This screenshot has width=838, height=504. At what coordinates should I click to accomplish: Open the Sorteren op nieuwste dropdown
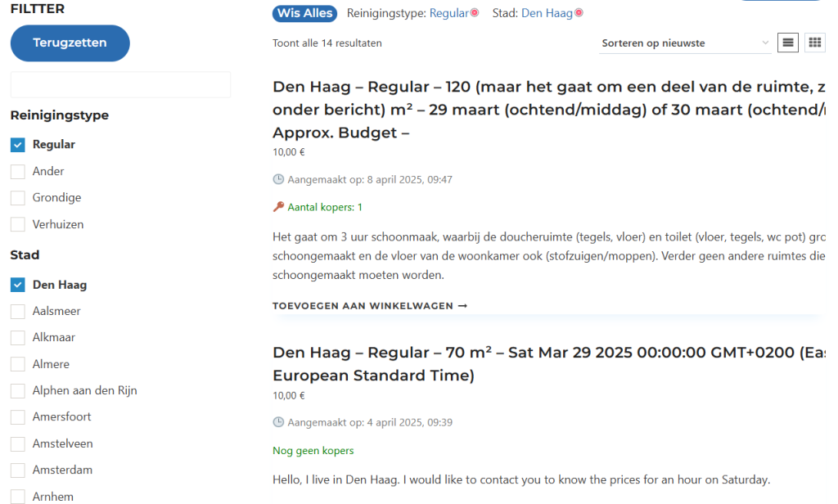click(684, 43)
